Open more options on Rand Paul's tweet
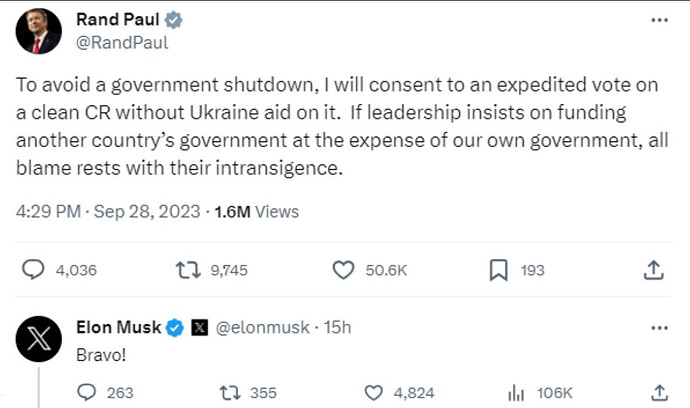The height and width of the screenshot is (408, 690). [x=659, y=21]
